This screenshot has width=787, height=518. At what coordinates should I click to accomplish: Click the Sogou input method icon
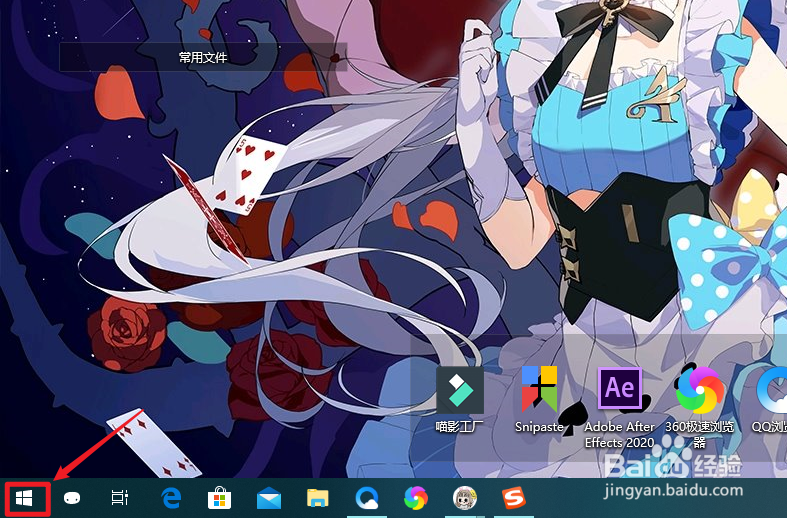click(514, 498)
